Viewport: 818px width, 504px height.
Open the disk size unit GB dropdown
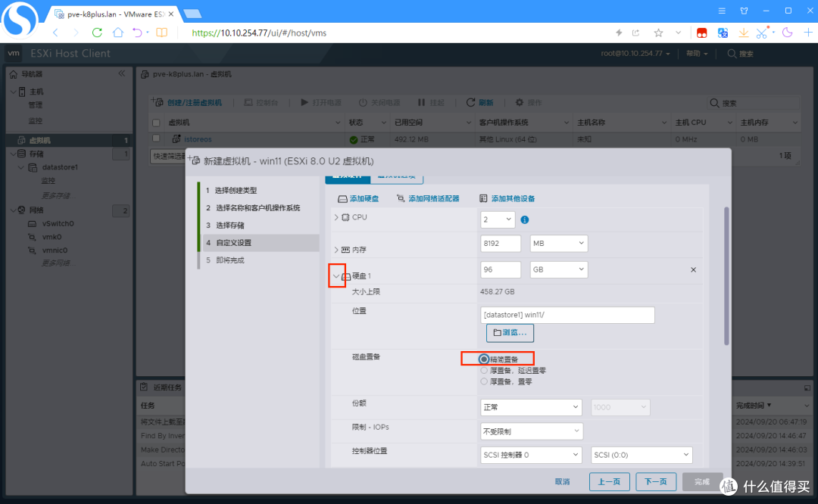click(x=559, y=269)
